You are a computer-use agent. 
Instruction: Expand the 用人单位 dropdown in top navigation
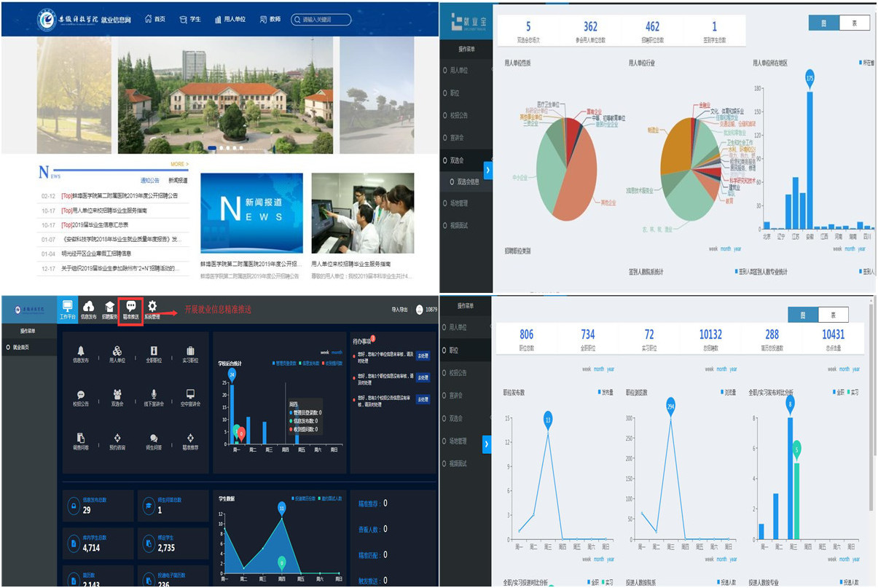[230, 19]
